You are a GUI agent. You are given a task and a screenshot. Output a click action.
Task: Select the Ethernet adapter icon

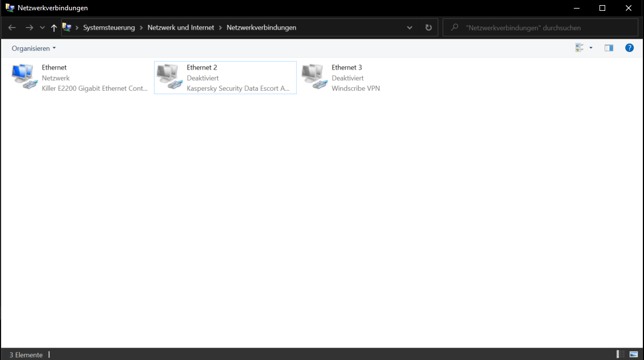24,77
